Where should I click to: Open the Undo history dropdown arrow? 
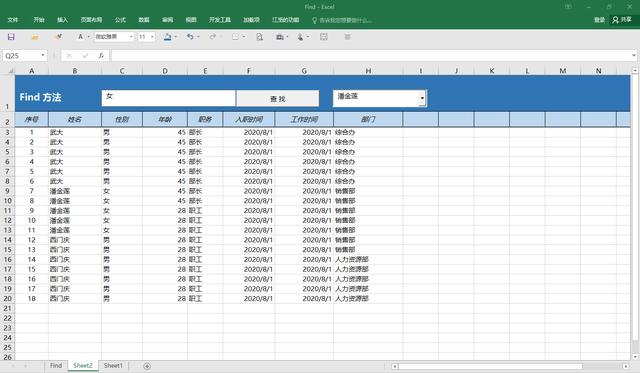point(198,37)
